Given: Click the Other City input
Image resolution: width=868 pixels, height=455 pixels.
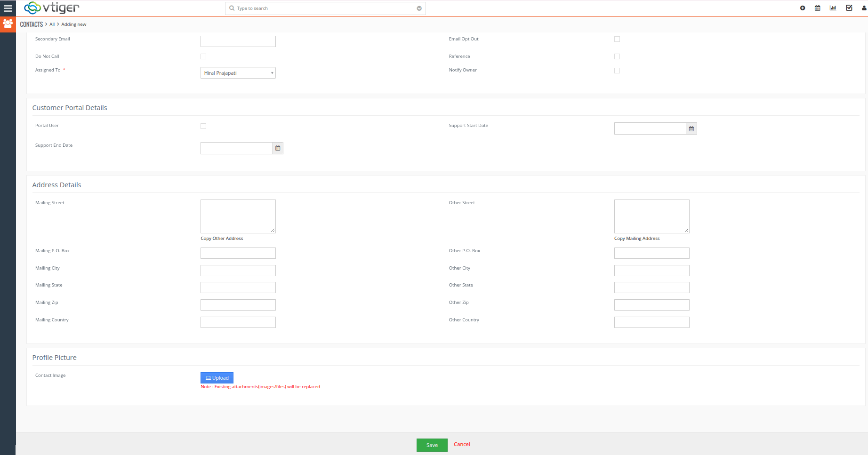Looking at the screenshot, I should coord(652,271).
